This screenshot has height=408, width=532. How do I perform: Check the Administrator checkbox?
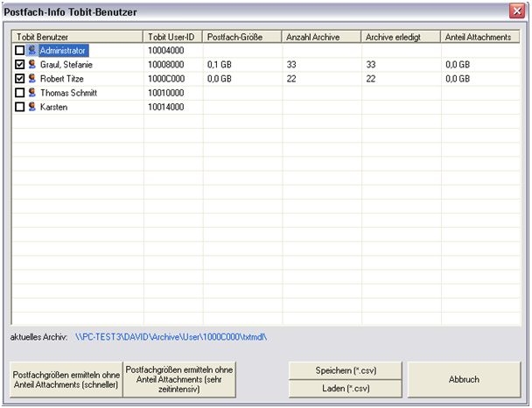click(19, 50)
